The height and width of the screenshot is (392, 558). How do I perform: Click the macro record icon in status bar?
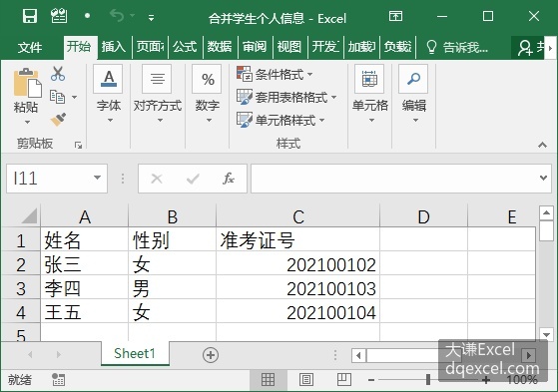tap(58, 380)
